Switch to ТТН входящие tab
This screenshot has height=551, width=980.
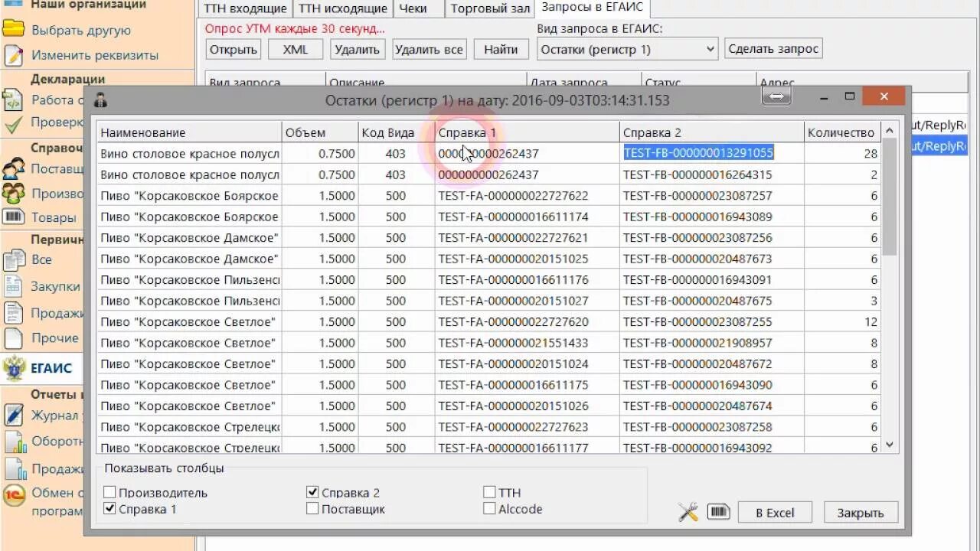point(245,9)
